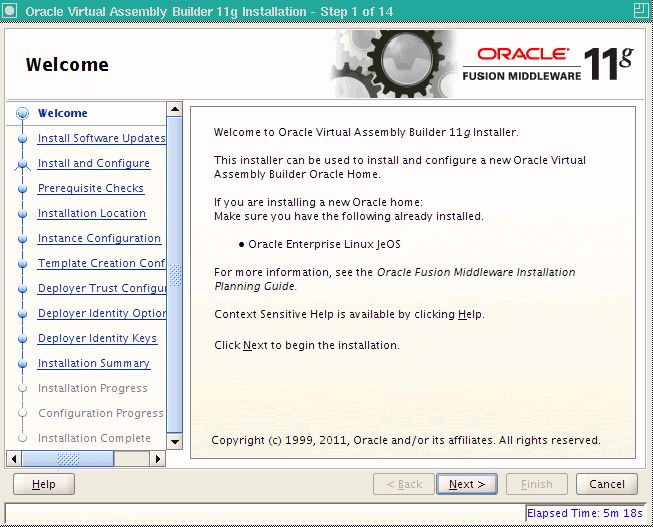Viewport: 653px width, 527px height.
Task: Click the Oracle Enterprise Linux JeOS bullet text
Action: point(324,244)
